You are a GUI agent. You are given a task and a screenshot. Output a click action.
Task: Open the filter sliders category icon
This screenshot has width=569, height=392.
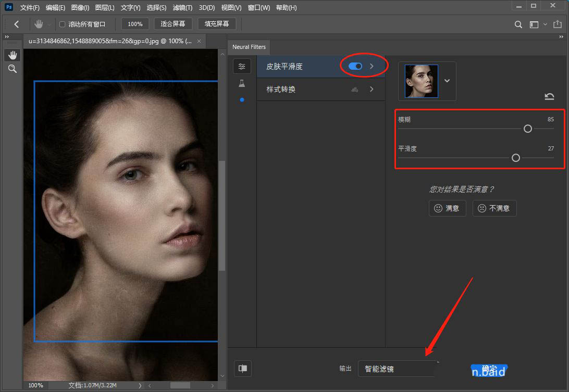(242, 66)
